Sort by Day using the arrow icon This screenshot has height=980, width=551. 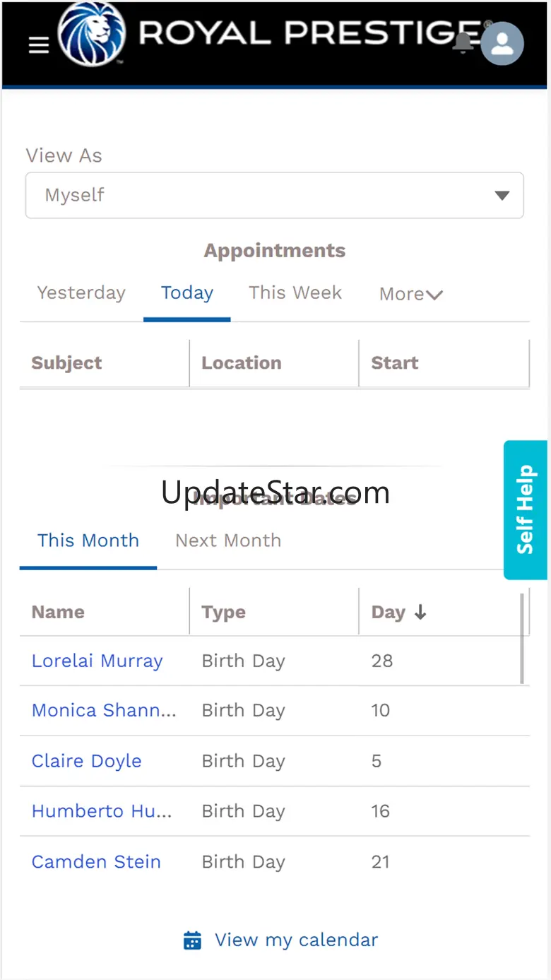(x=420, y=613)
